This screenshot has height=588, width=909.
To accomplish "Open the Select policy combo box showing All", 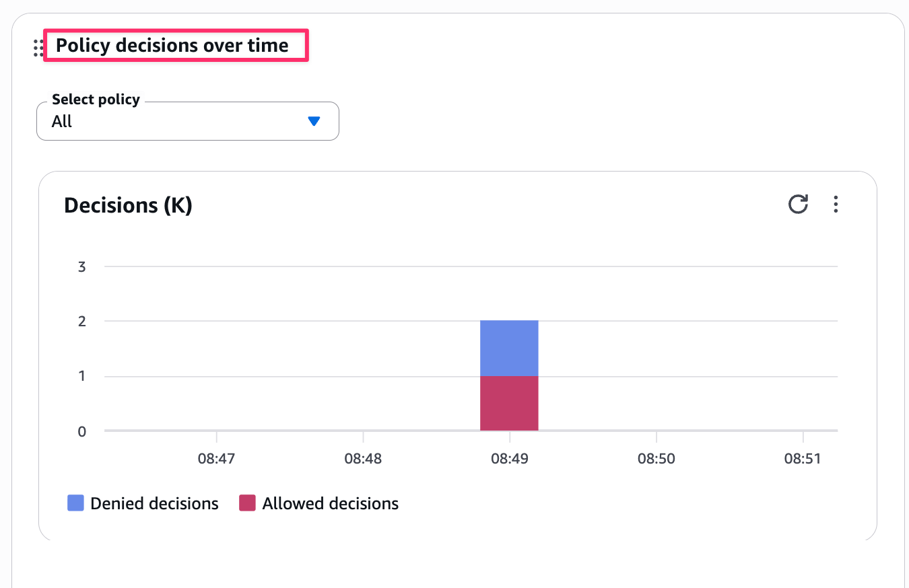I will point(187,121).
